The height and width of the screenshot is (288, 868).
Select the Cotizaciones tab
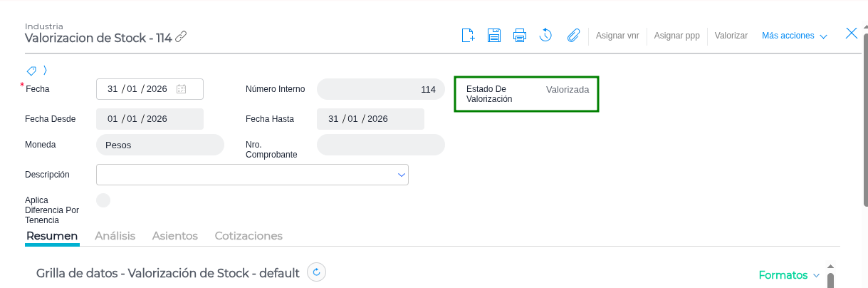[249, 236]
